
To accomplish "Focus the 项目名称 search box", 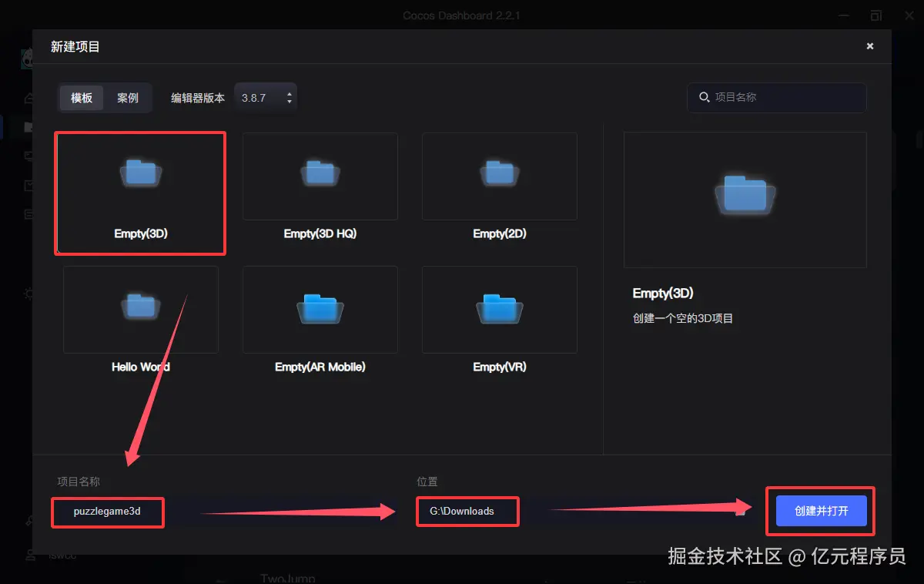I will click(776, 97).
